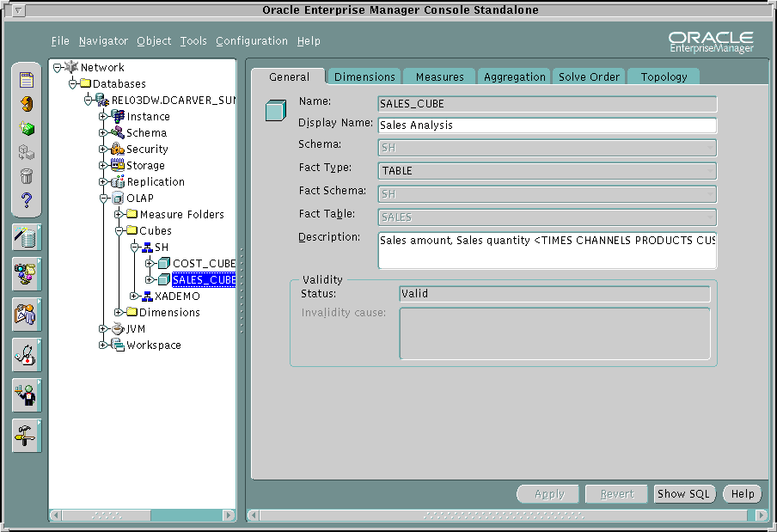Screen dimensions: 777x532
Task: Open the Help menu
Action: [x=309, y=40]
